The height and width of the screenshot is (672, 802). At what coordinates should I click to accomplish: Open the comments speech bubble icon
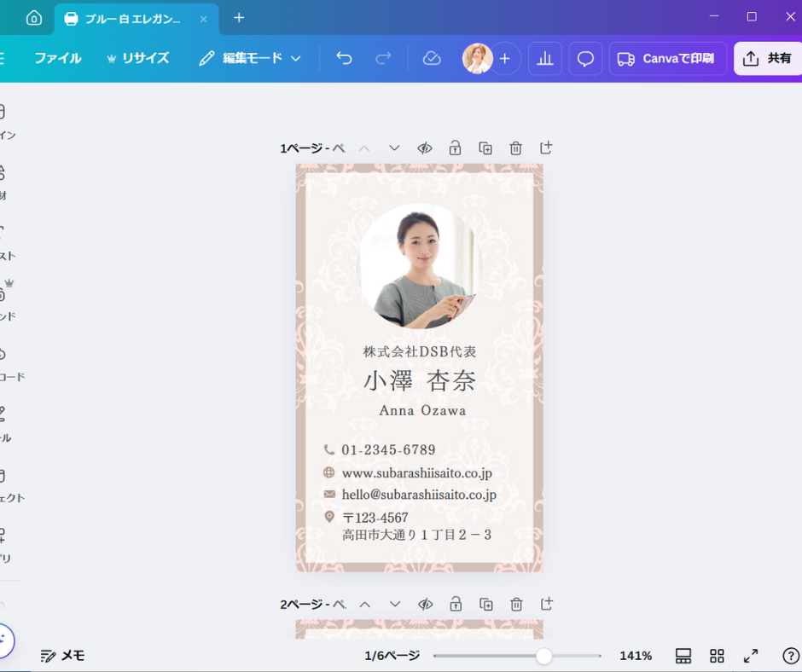click(x=585, y=59)
